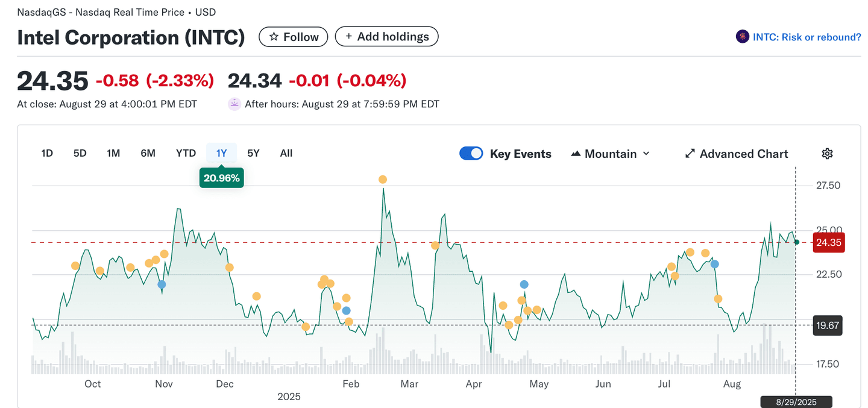Click the 8/29/2025 date label on axis

(x=796, y=401)
